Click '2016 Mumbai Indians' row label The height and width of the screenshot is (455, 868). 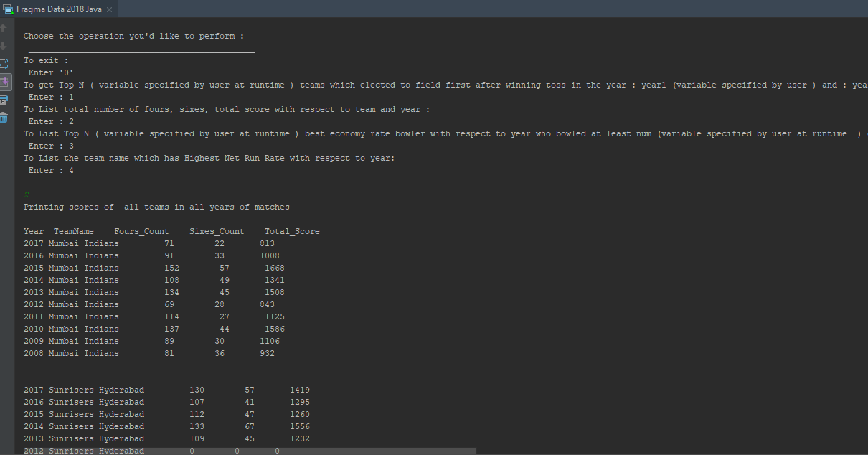[x=71, y=255]
